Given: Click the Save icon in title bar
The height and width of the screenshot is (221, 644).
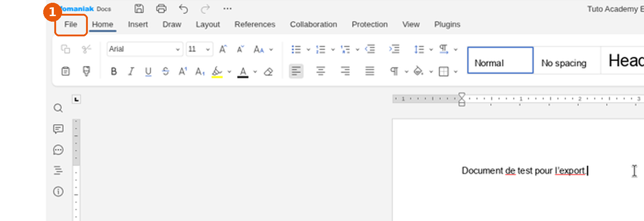Looking at the screenshot, I should click(x=139, y=8).
